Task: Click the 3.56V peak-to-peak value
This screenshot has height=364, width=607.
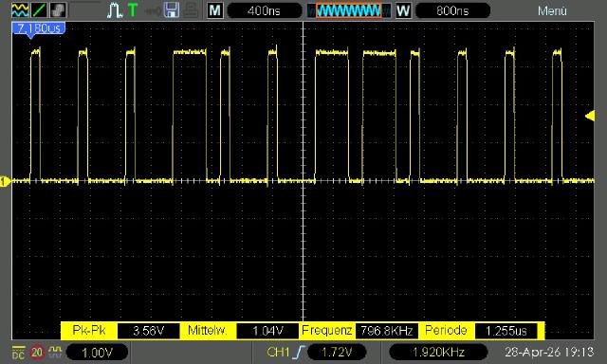Action: point(148,331)
